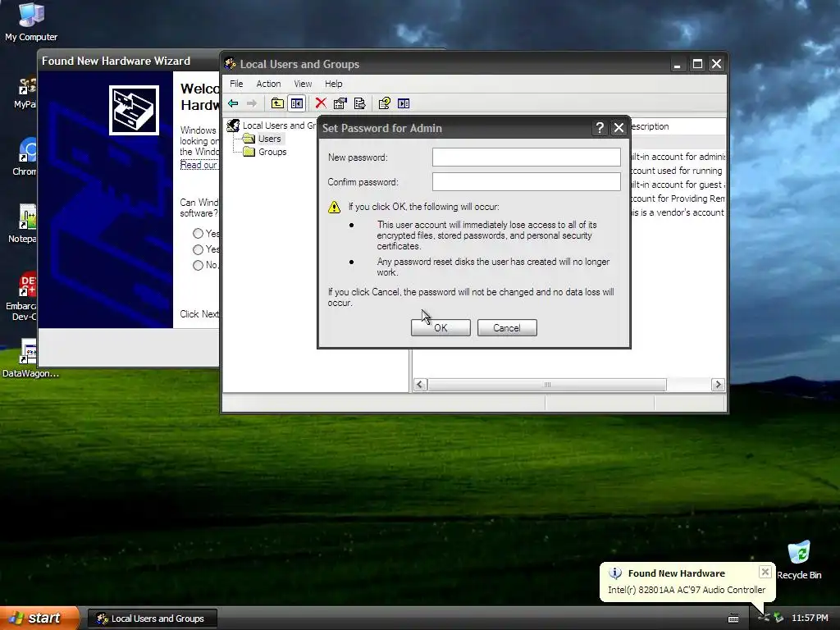
Task: Click the Notepad++ desktop shortcut icon
Action: (28, 217)
